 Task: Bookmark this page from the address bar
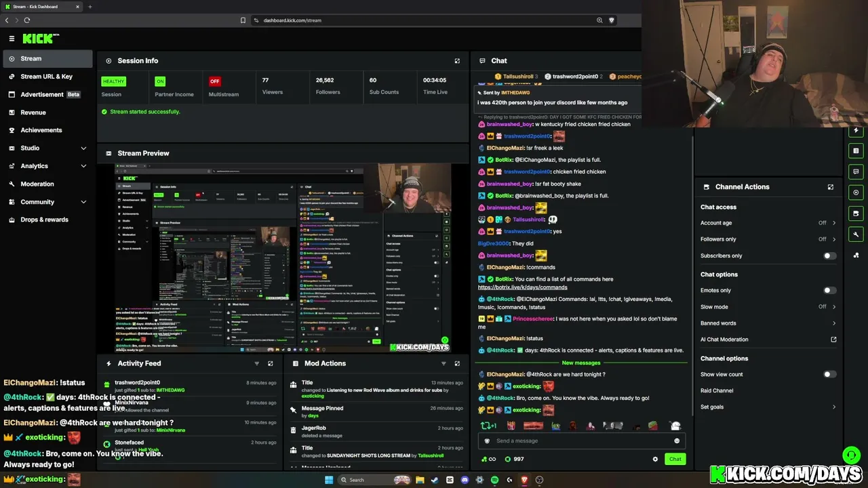point(243,20)
